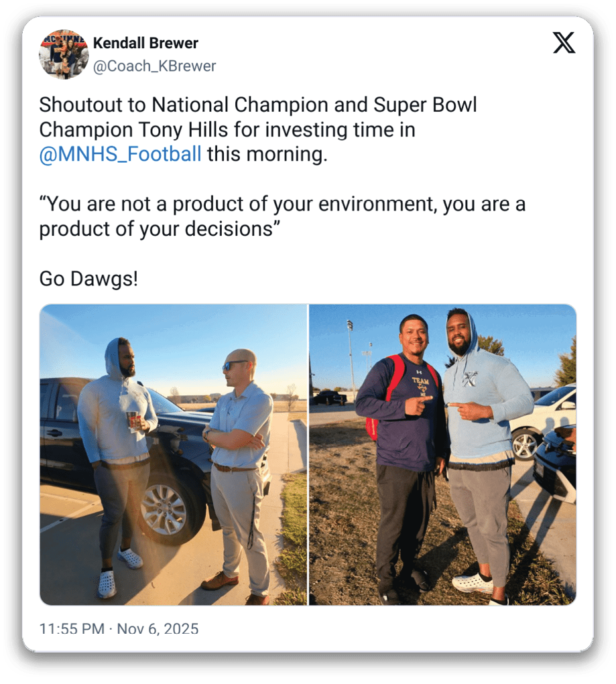Click the 11:55 PM timestamp

click(x=72, y=629)
